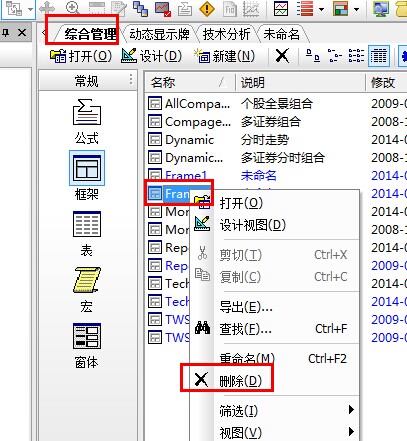The width and height of the screenshot is (407, 441).
Task: Click the yellow diamond warning icon
Action: [207, 8]
